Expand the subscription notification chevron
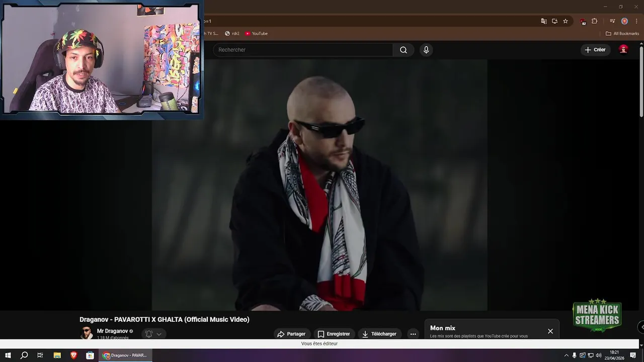Image resolution: width=644 pixels, height=362 pixels. pyautogui.click(x=159, y=334)
